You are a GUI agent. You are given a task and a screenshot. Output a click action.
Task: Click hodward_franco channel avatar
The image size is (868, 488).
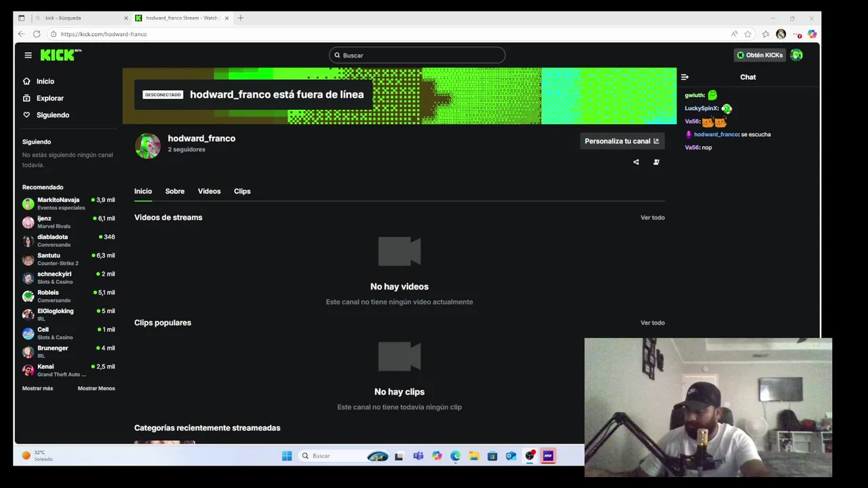coord(148,146)
